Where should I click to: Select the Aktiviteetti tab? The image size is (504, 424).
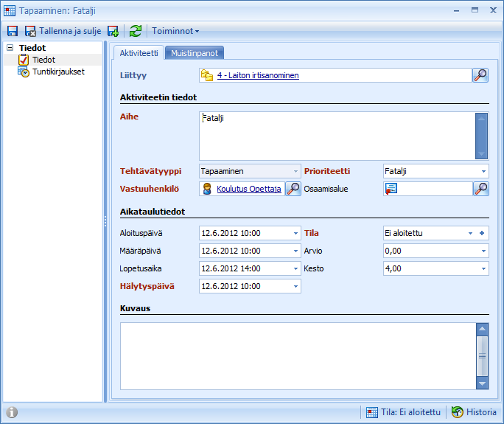[139, 53]
